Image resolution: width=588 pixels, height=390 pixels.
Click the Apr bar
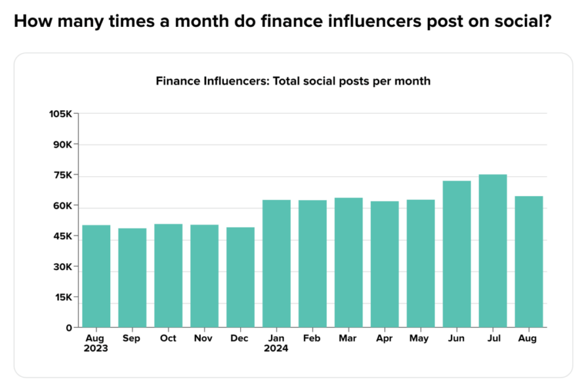click(x=385, y=264)
